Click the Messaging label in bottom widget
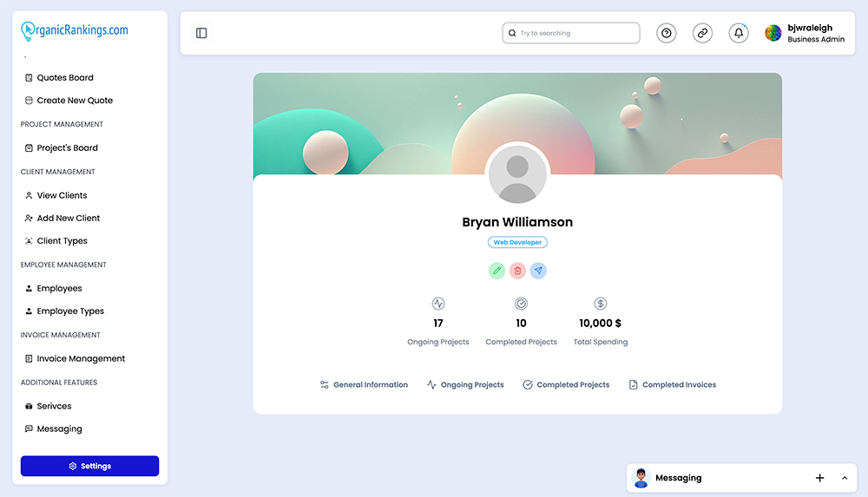 (x=679, y=478)
